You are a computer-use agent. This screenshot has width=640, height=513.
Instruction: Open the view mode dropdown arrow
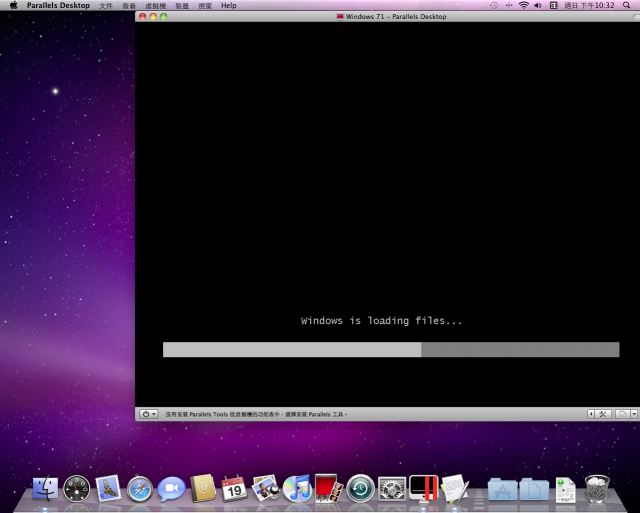tap(634, 414)
